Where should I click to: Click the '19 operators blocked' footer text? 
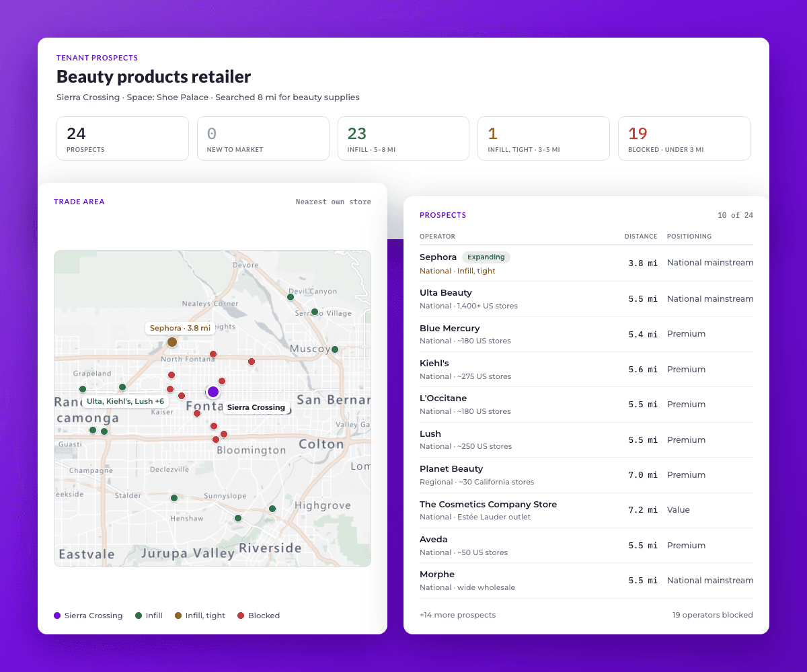coord(713,615)
